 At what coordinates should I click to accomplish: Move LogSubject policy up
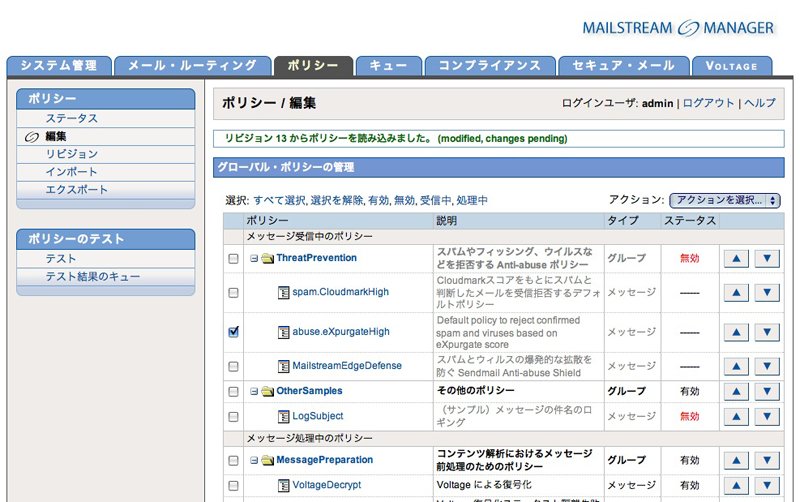(736, 416)
